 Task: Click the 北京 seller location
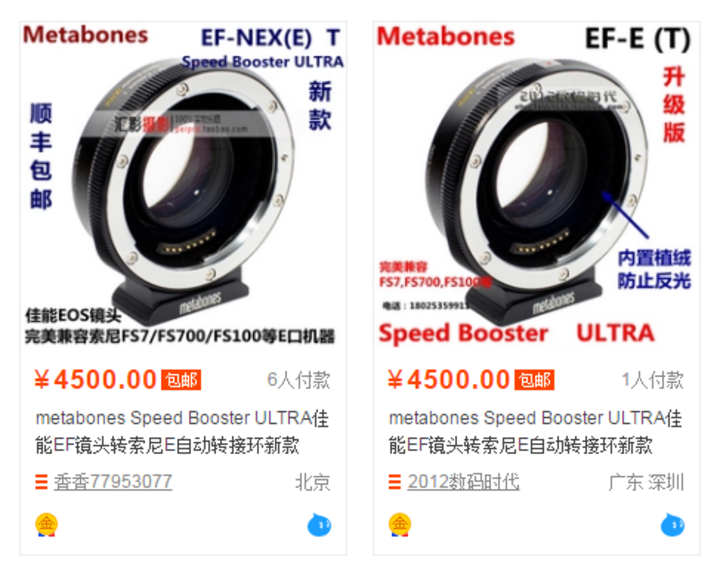[x=312, y=482]
